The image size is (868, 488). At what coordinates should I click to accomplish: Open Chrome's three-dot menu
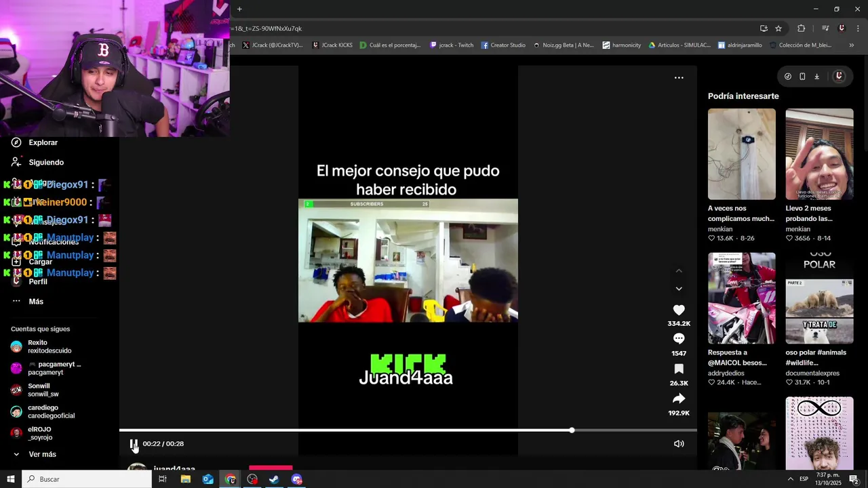[x=859, y=28]
